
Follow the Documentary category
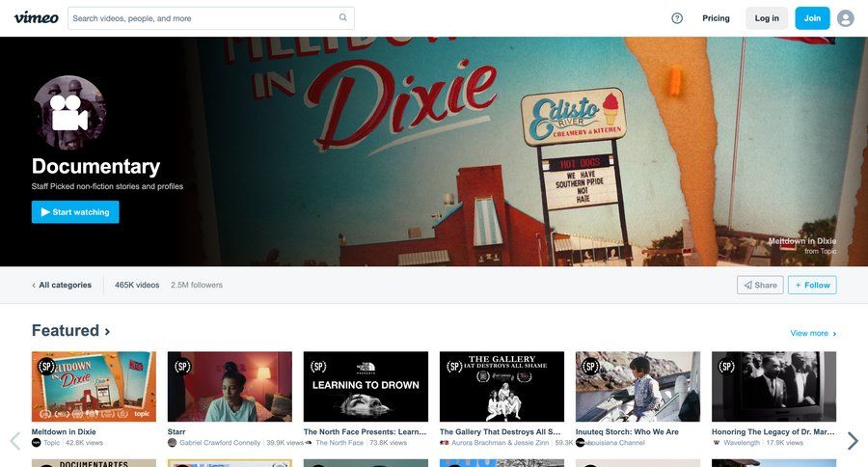[812, 285]
